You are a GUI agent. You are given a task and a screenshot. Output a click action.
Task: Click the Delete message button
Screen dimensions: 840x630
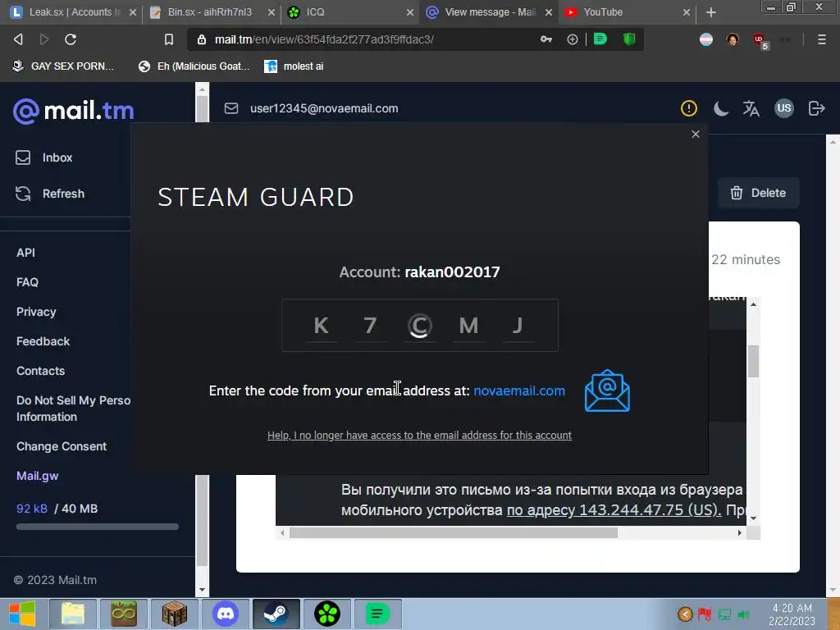758,193
